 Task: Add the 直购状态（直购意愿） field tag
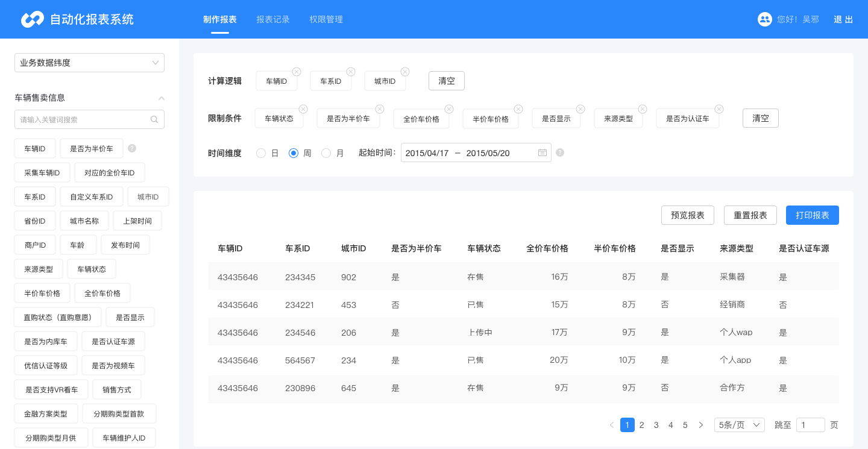pos(58,317)
